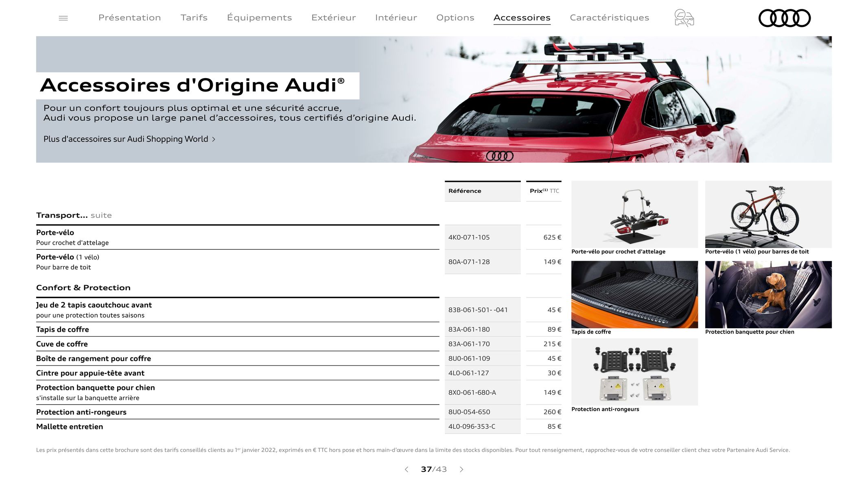Click the Transport… suite section heading
Viewport: 868px width, 488px height.
(74, 216)
